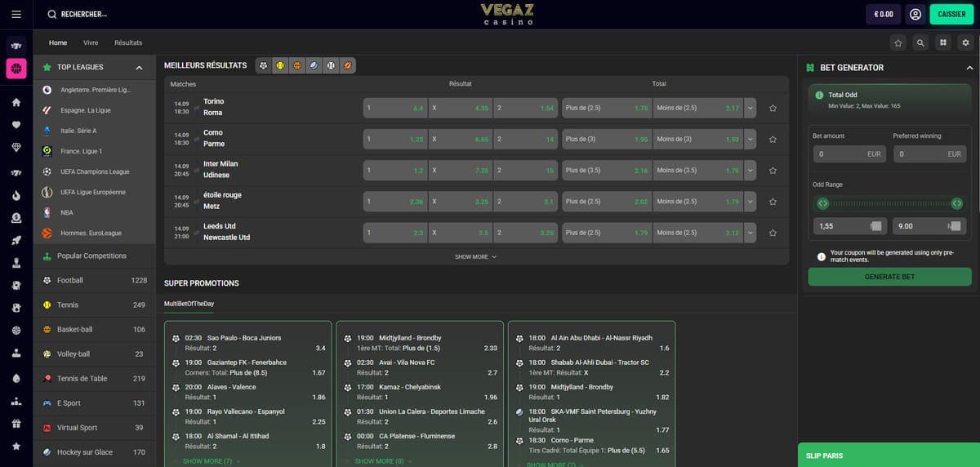Expand more markets for Torino-Roma row
Image resolution: width=980 pixels, height=467 pixels.
coord(751,108)
